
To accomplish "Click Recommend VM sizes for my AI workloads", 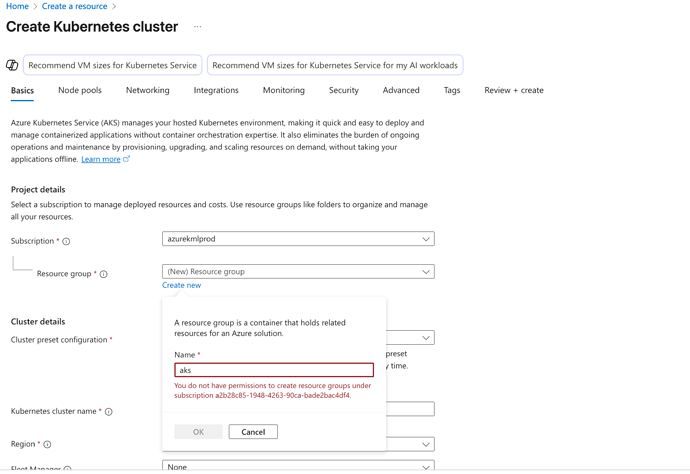I will 335,65.
